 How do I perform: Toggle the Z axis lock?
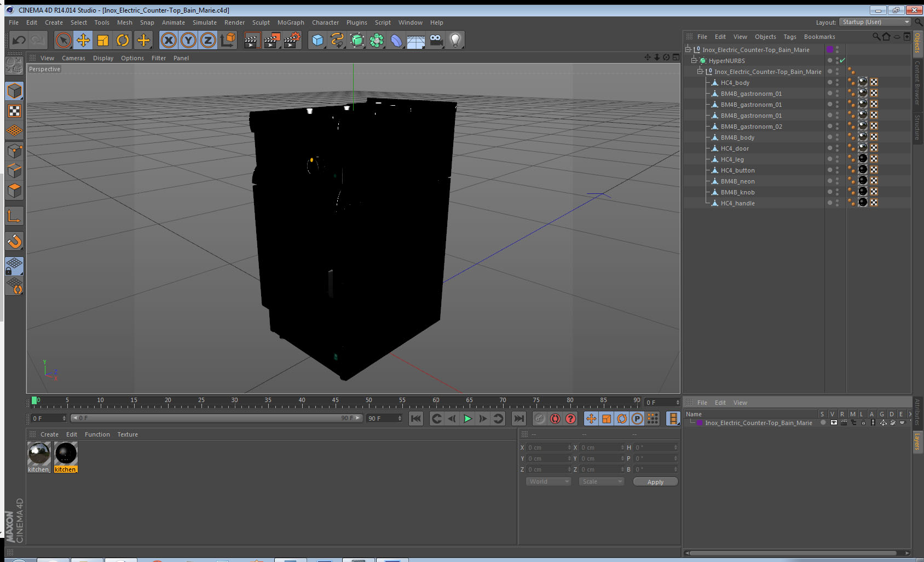click(208, 40)
